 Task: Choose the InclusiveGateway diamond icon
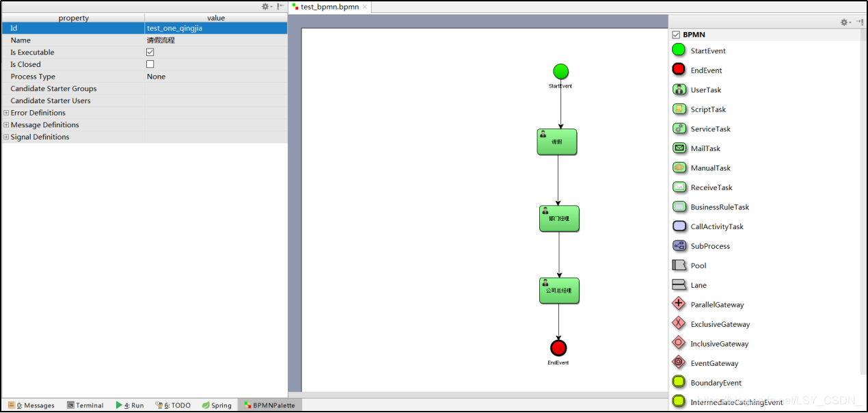[679, 343]
